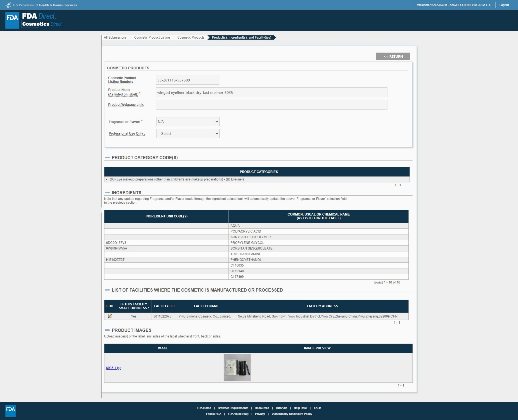Click the eyeliner product image preview

tap(237, 367)
